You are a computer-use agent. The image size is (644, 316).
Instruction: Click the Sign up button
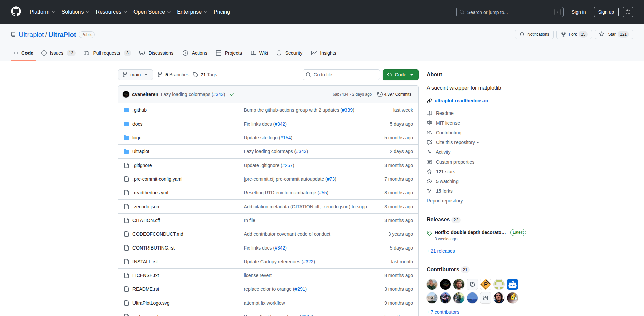pyautogui.click(x=606, y=12)
